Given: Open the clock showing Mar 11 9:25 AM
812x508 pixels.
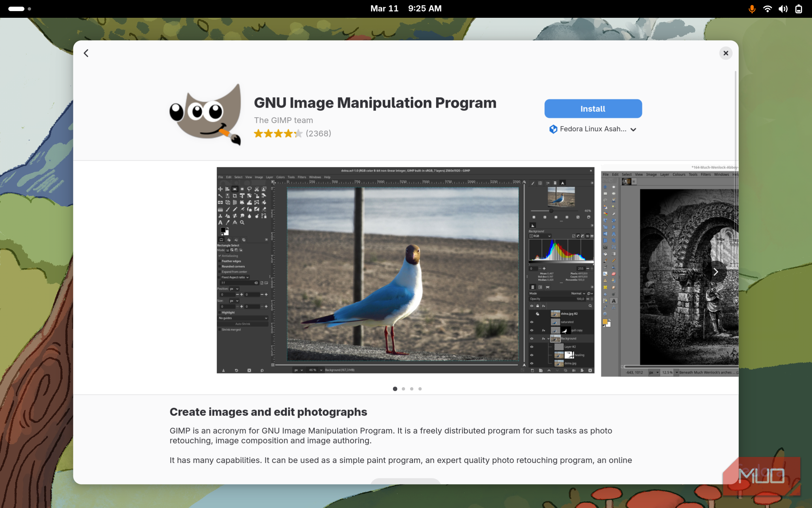Looking at the screenshot, I should pyautogui.click(x=406, y=9).
